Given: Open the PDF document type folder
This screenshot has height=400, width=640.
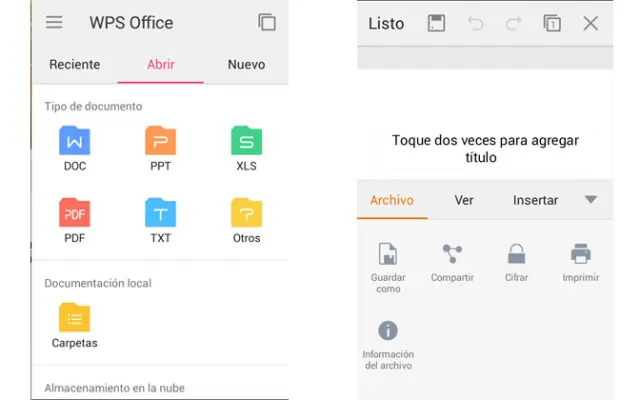Looking at the screenshot, I should click(75, 213).
